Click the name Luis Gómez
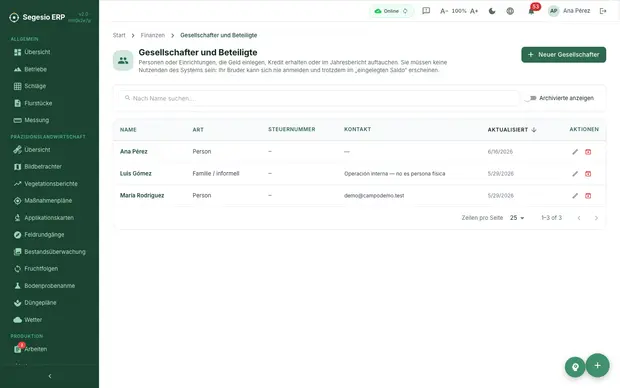620x388 pixels. click(x=136, y=174)
